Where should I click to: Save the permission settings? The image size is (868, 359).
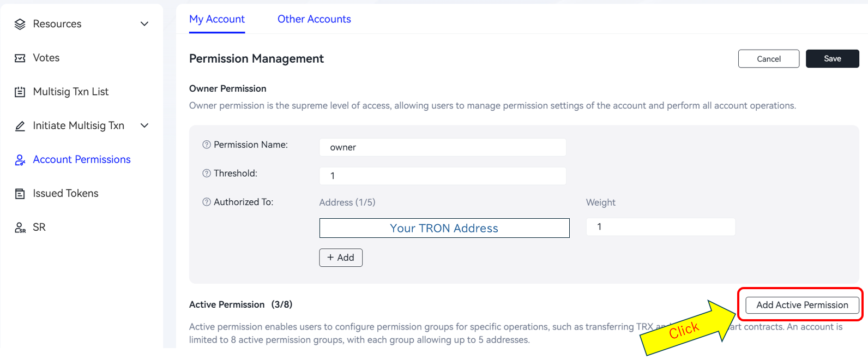tap(833, 59)
